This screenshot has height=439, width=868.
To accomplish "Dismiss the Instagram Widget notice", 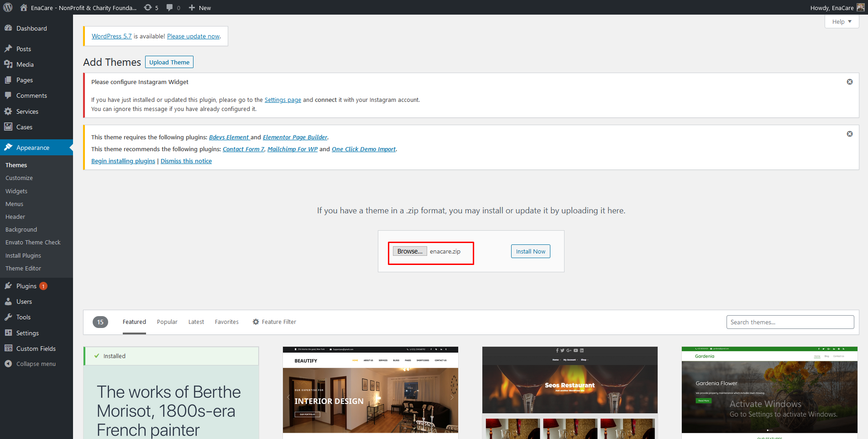I will pyautogui.click(x=850, y=82).
